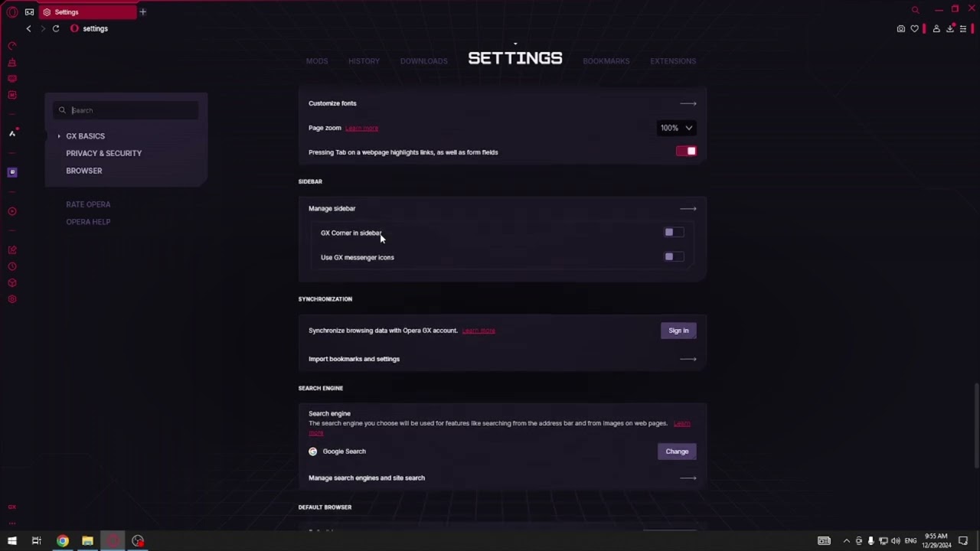Open Twitch from the sidebar
Image resolution: width=980 pixels, height=551 pixels.
click(x=12, y=172)
